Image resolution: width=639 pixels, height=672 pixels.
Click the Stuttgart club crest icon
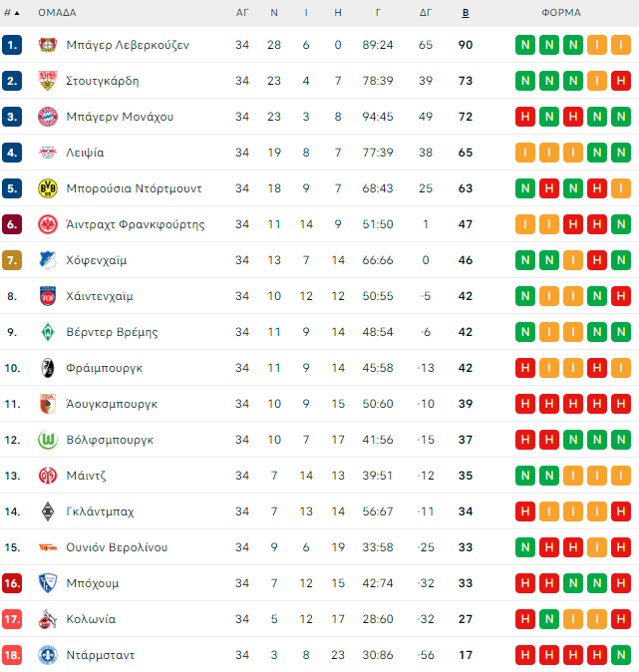(46, 81)
